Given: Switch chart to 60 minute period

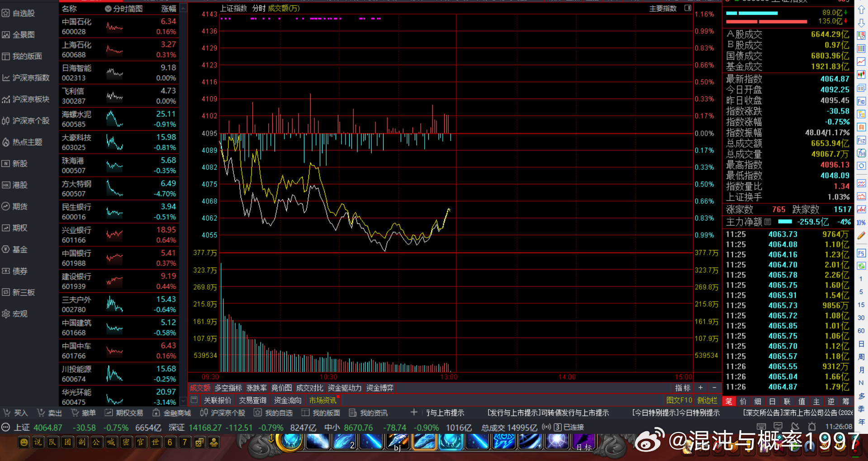Looking at the screenshot, I should coord(861,331).
